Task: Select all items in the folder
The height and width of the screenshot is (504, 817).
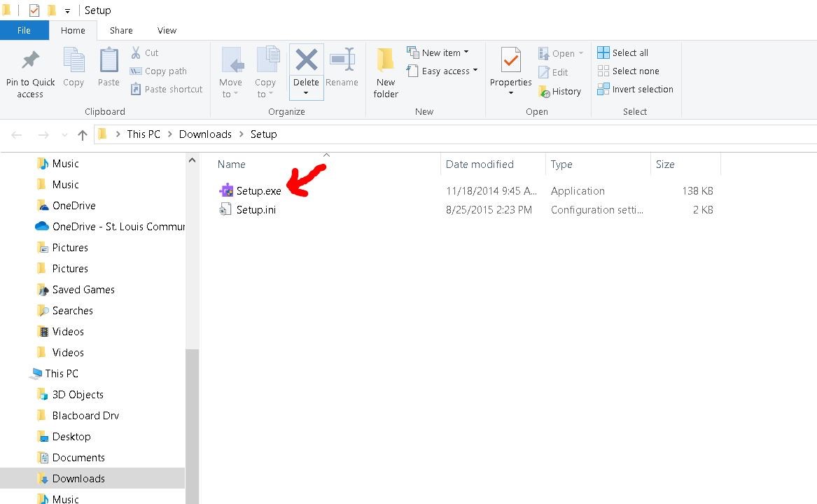Action: pos(623,52)
